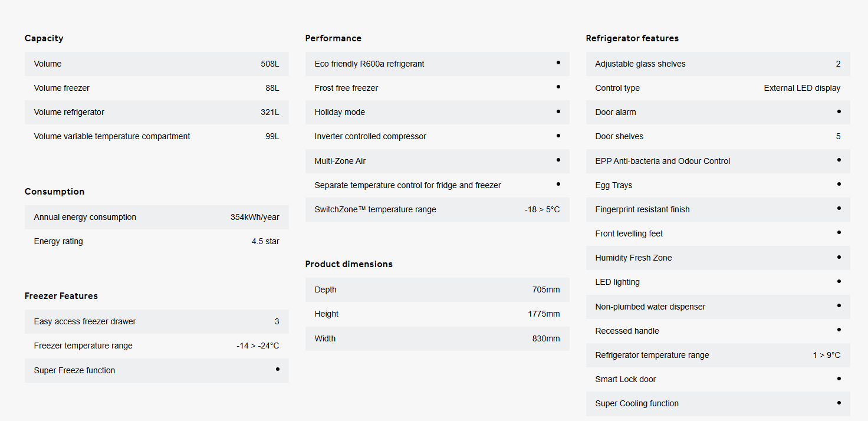
Task: Click the Super Freeze function bullet
Action: tap(277, 369)
